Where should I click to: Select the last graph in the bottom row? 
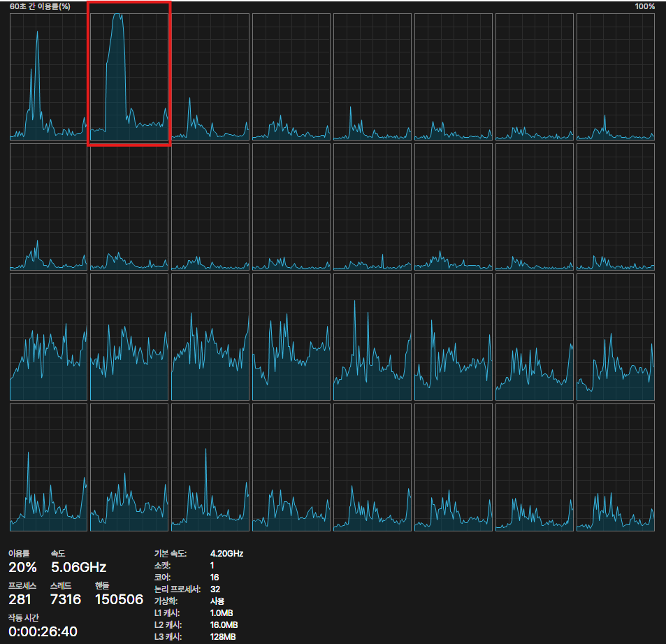coord(615,467)
